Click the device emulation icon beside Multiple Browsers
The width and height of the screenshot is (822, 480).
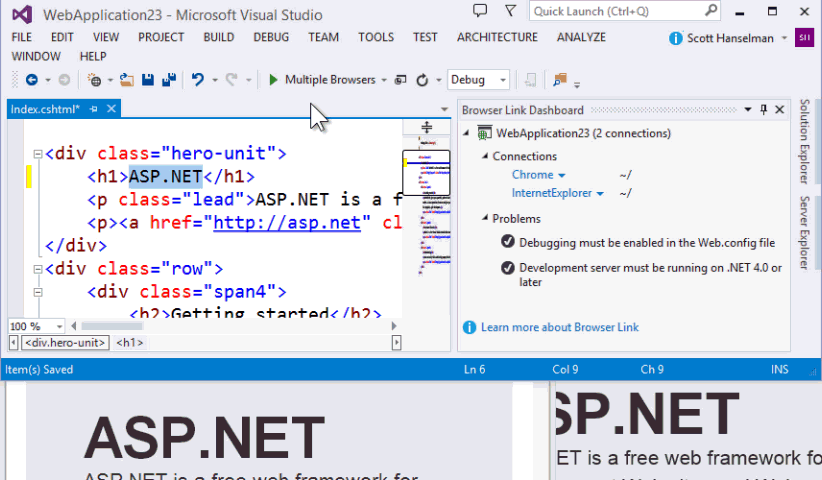click(401, 80)
